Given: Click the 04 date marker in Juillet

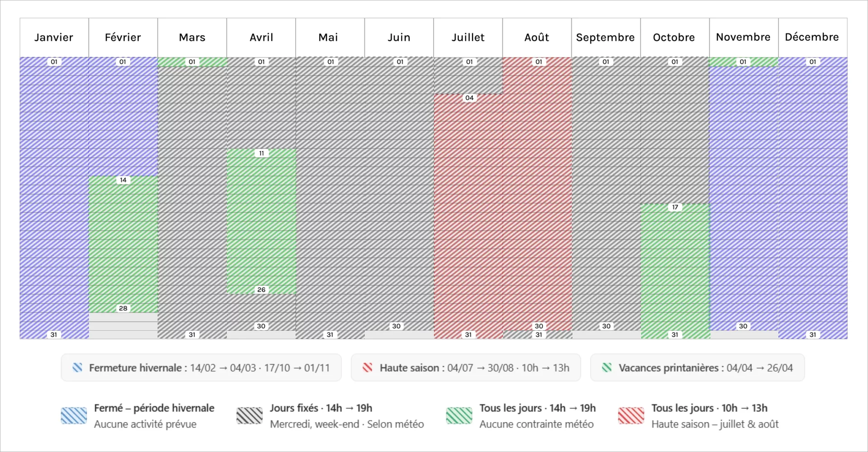Looking at the screenshot, I should point(469,98).
